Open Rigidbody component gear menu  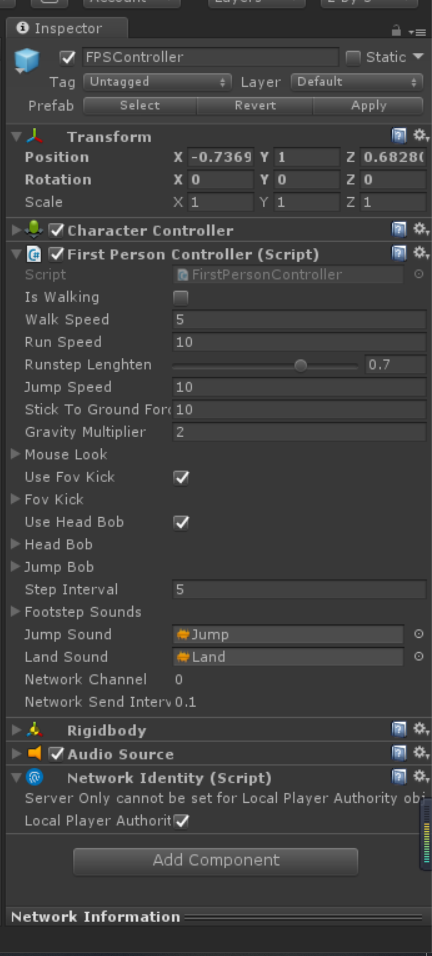coord(420,729)
